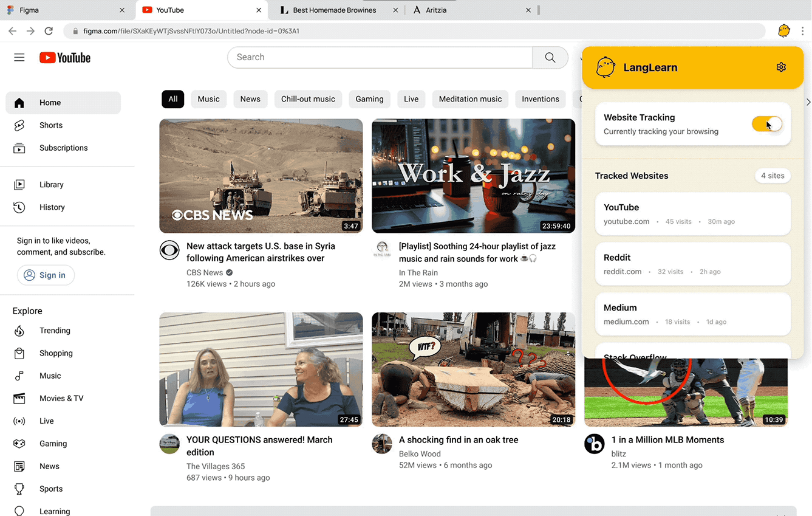The width and height of the screenshot is (812, 516).
Task: Click the Trending flame icon
Action: click(x=19, y=331)
